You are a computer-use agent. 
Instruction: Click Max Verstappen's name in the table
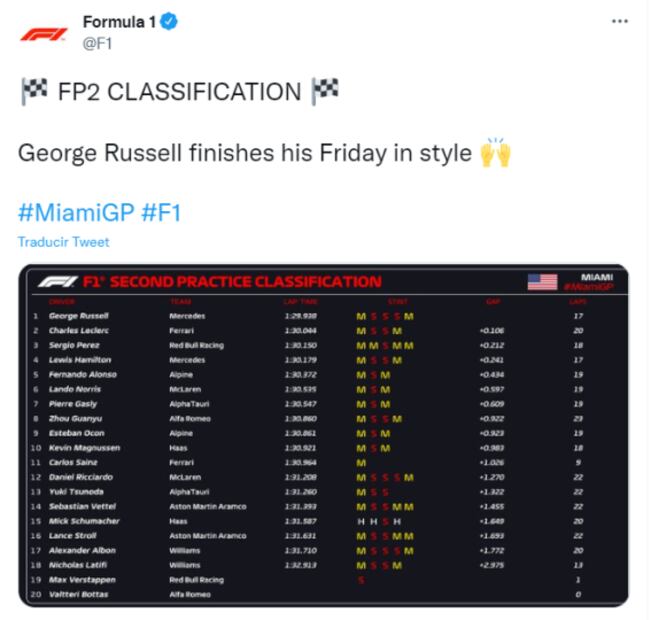point(80,579)
